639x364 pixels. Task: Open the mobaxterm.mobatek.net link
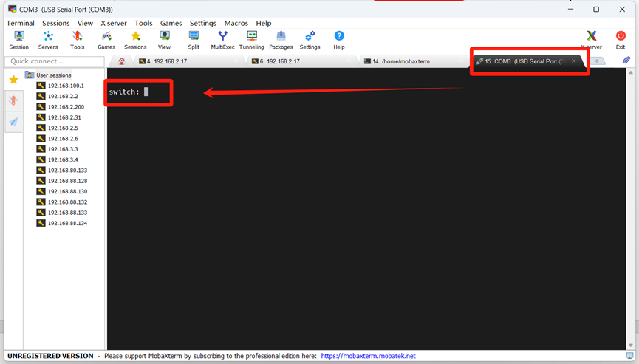[368, 356]
